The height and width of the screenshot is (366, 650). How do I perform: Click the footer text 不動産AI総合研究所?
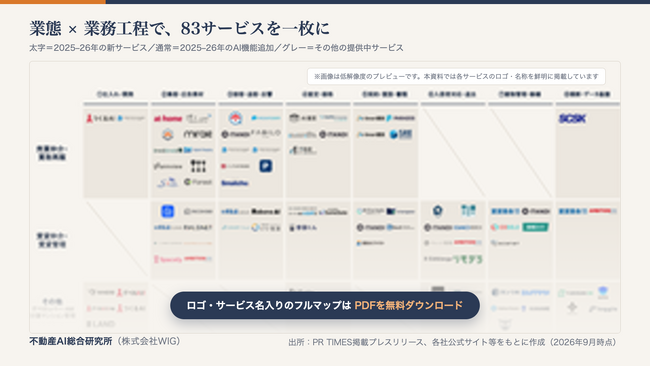pos(71,341)
